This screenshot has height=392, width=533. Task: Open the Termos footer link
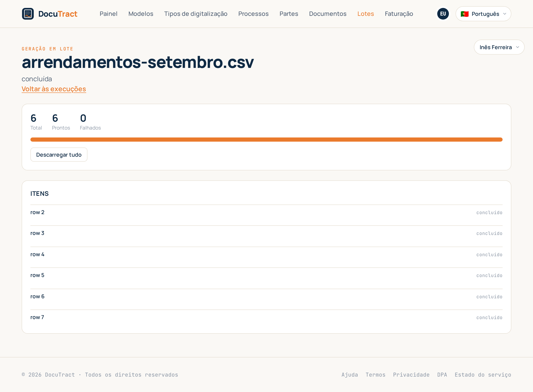click(375, 375)
